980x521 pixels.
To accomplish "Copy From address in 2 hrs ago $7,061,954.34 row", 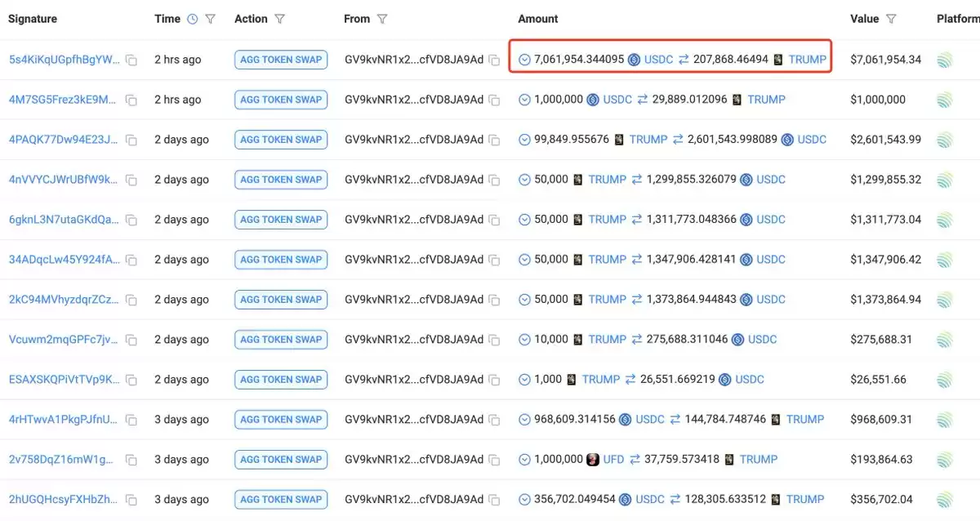I will [494, 60].
